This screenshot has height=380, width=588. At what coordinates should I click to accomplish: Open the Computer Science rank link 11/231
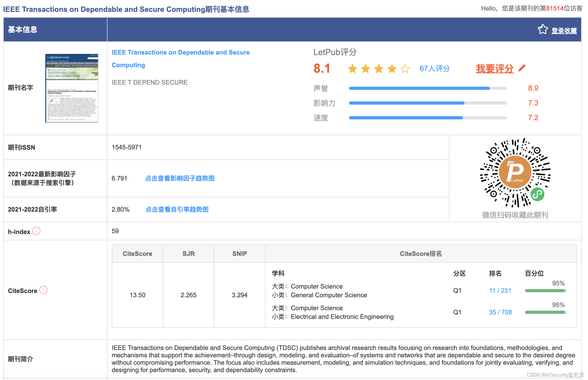[500, 290]
